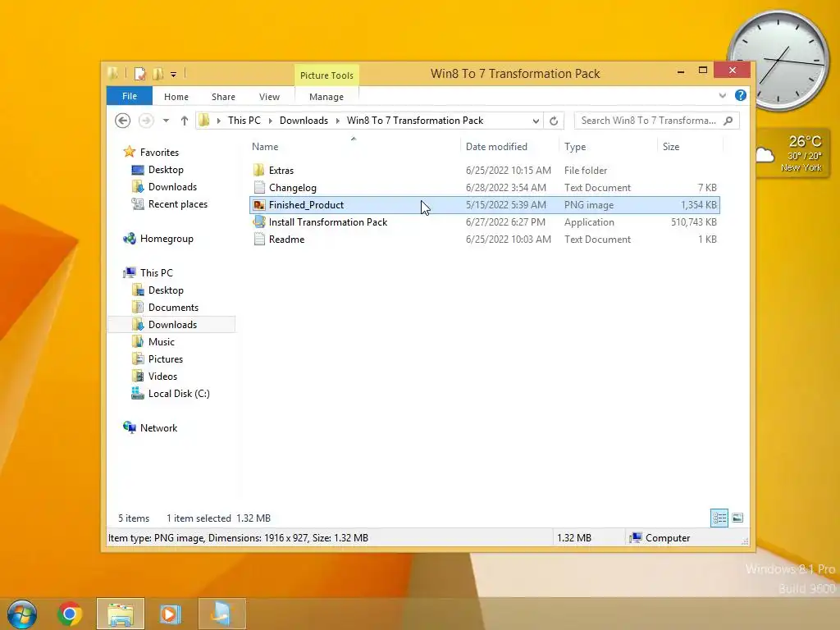
Task: Open the media player taskbar icon
Action: [171, 614]
